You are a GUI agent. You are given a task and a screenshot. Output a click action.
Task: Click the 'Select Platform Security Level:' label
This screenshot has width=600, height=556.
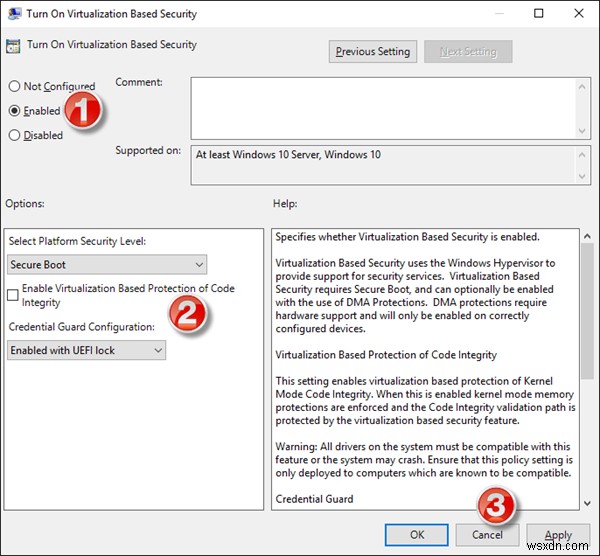click(x=77, y=241)
